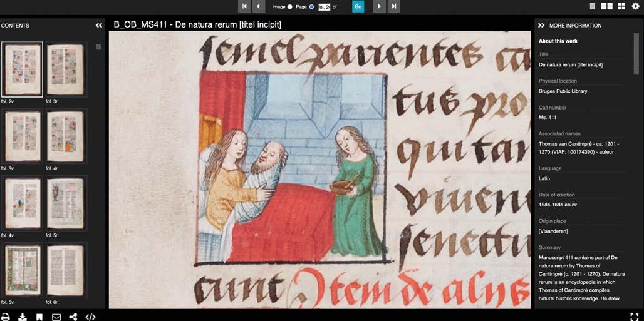Collapse the Contents panel
644x321 pixels.
pyautogui.click(x=98, y=26)
